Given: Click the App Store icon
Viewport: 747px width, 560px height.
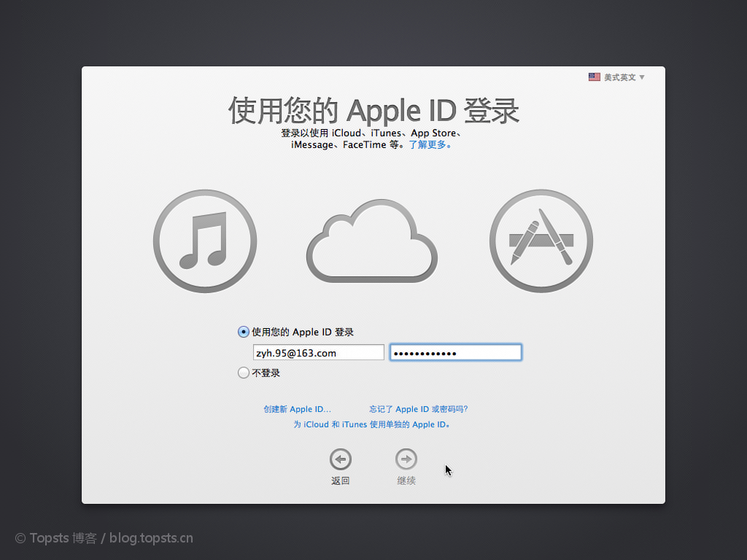Looking at the screenshot, I should (541, 241).
